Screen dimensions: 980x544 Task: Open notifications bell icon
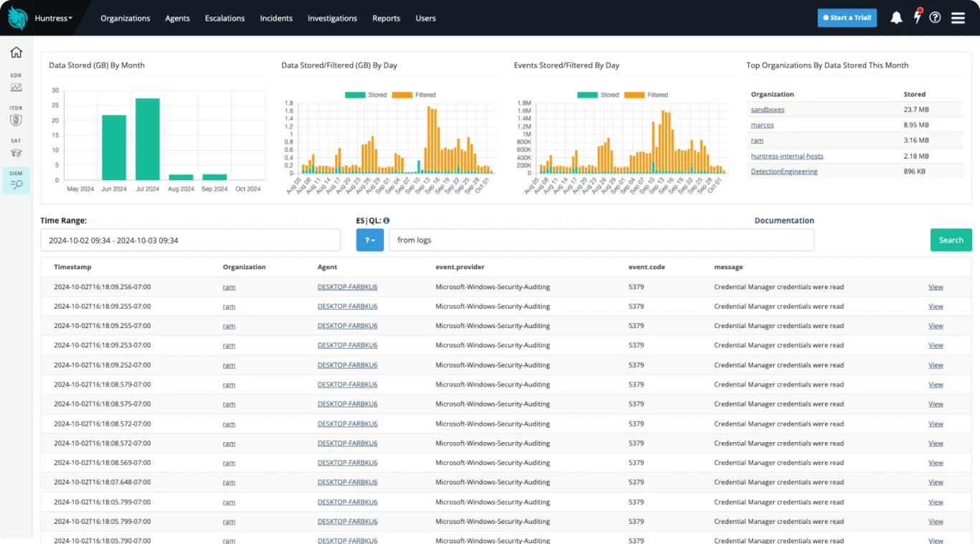[x=896, y=18]
